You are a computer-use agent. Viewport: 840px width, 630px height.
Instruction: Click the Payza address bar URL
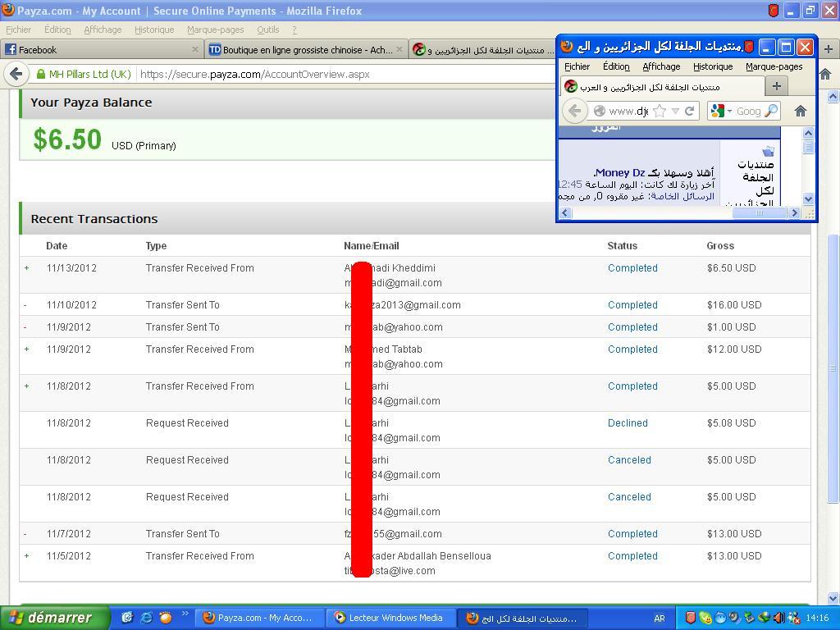point(255,74)
